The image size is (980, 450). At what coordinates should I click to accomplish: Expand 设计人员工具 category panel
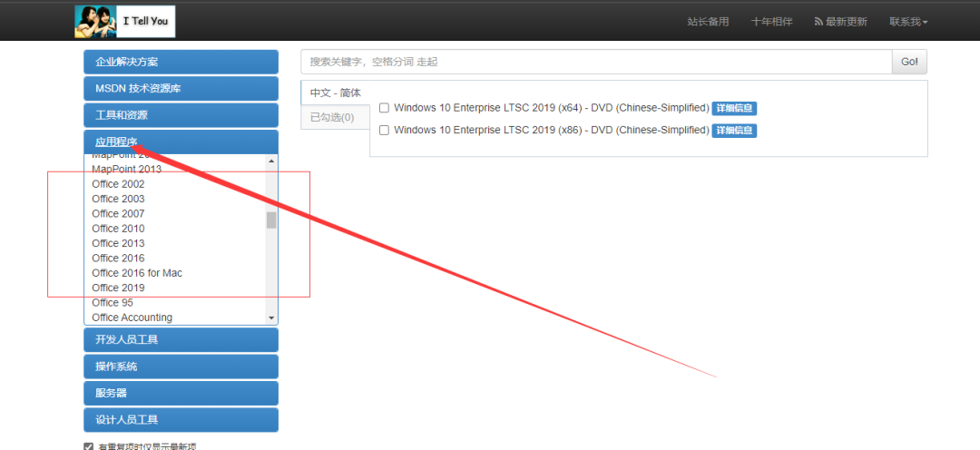click(181, 420)
